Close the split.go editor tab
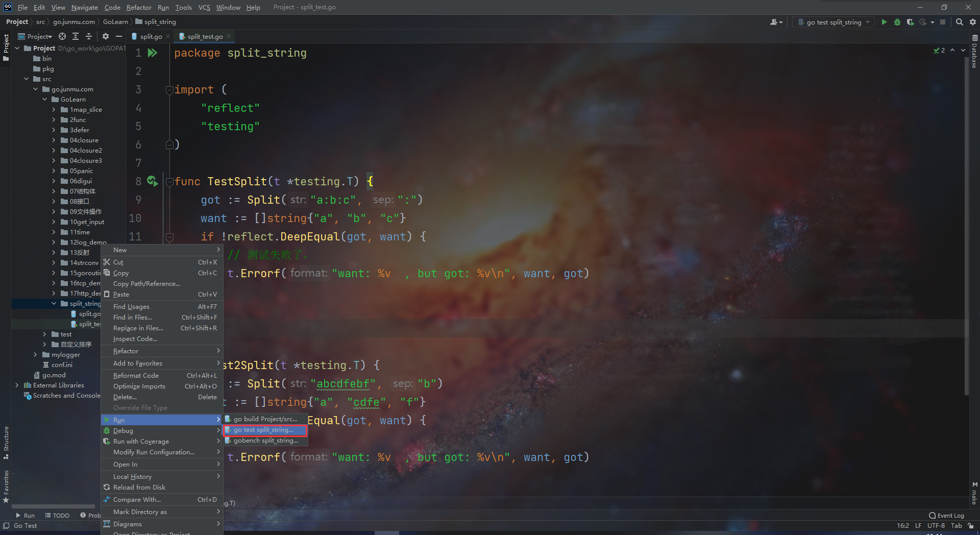The image size is (980, 535). click(168, 36)
